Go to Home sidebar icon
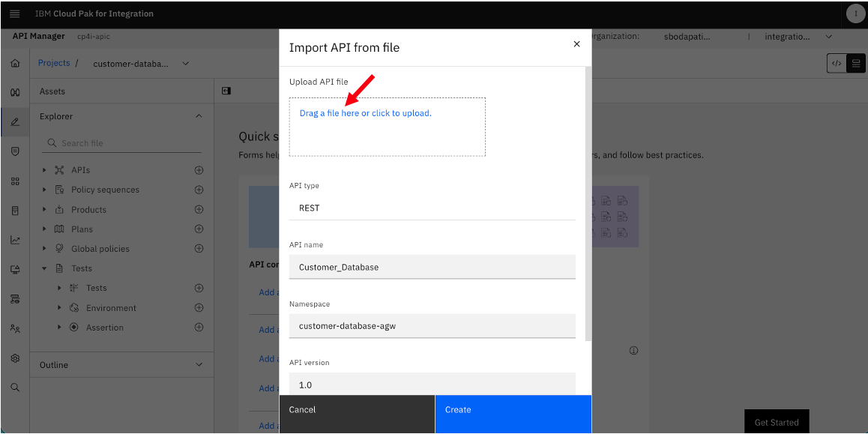Image resolution: width=868 pixels, height=434 pixels. point(15,63)
